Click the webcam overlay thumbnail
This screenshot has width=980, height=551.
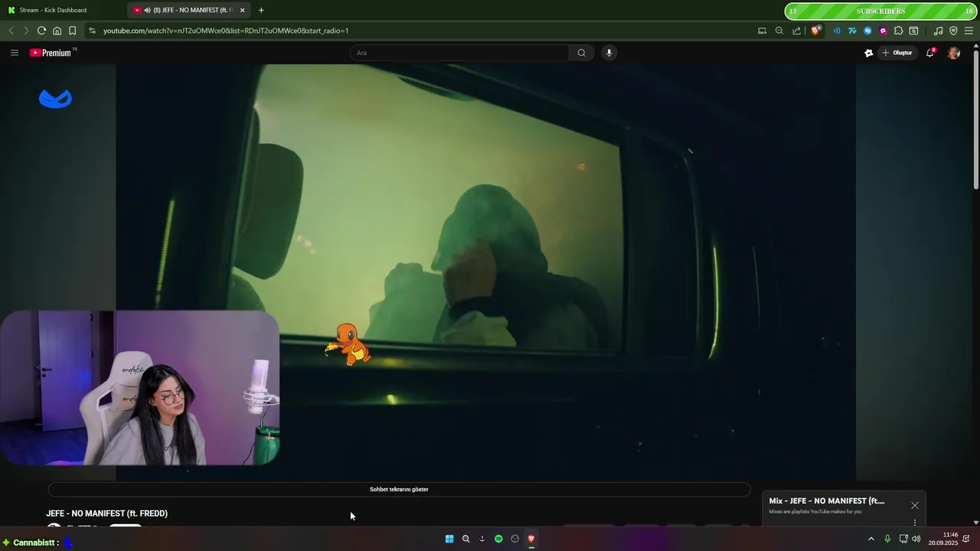(x=139, y=388)
